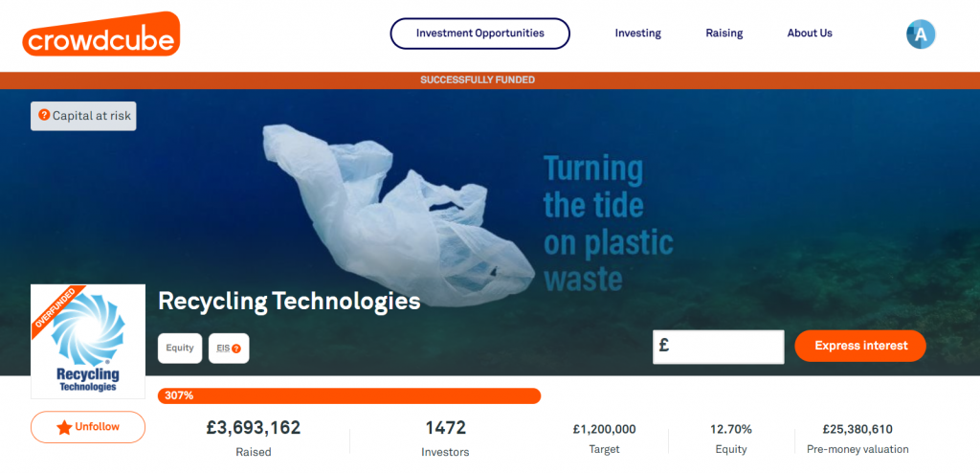This screenshot has height=473, width=980.
Task: Click the Recycling Technologies title
Action: [289, 301]
